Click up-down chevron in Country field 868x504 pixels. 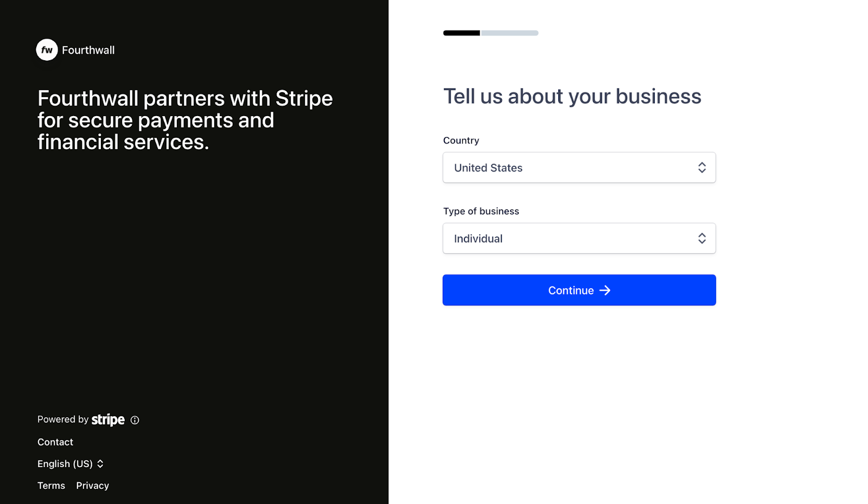coord(702,168)
